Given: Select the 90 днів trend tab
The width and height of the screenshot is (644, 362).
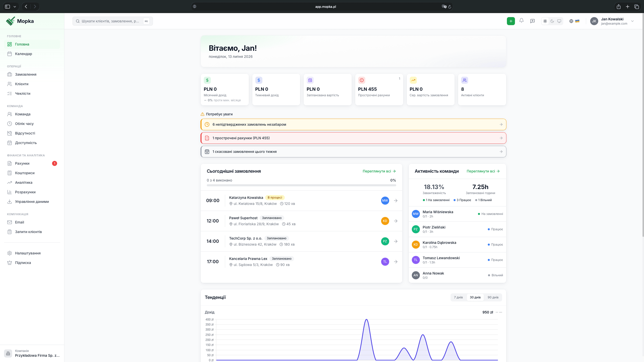Looking at the screenshot, I should 493,297.
